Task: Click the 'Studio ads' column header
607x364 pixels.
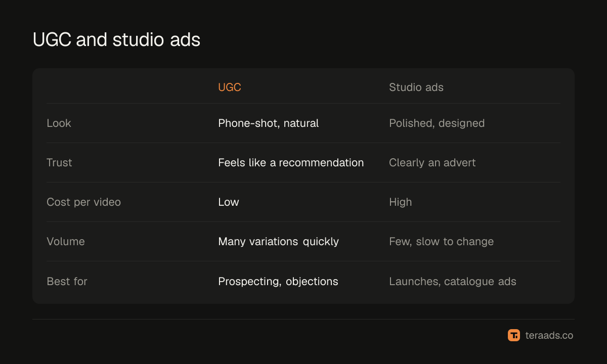Action: (x=416, y=87)
